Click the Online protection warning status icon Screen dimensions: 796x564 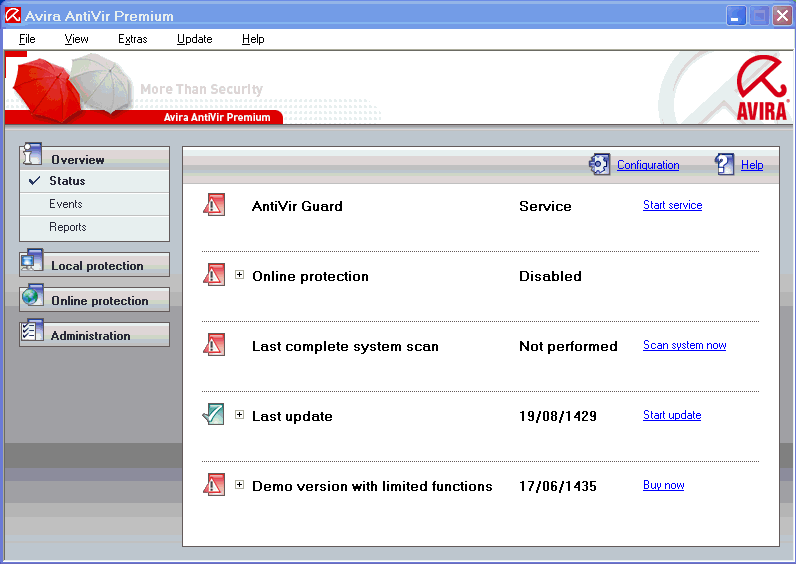click(x=214, y=275)
